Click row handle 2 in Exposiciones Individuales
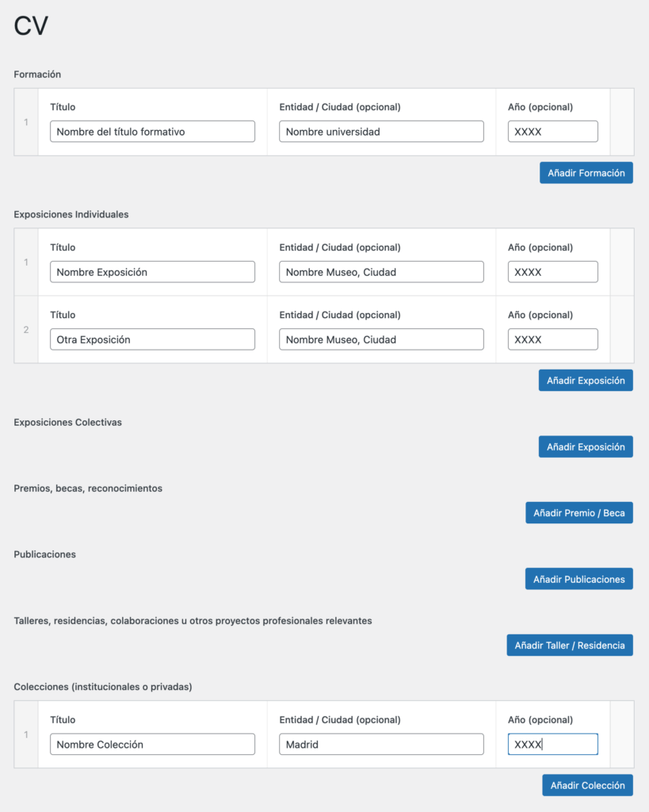 26,329
